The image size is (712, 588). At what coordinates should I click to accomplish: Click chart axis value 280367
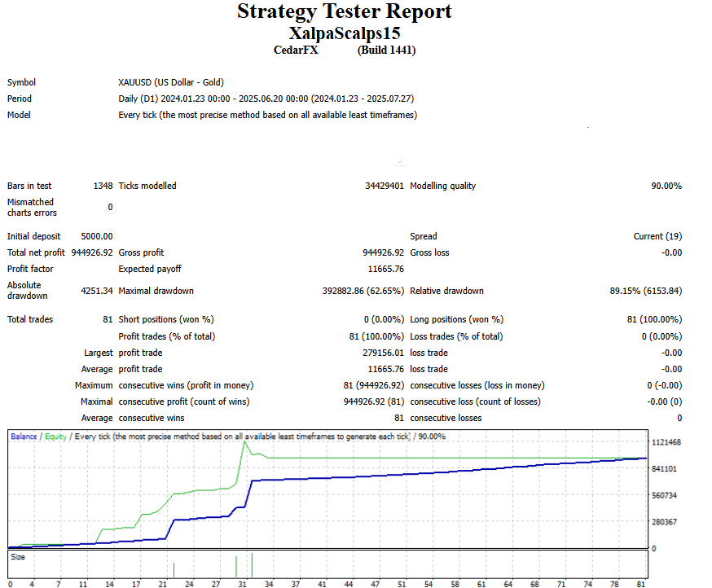pos(664,522)
